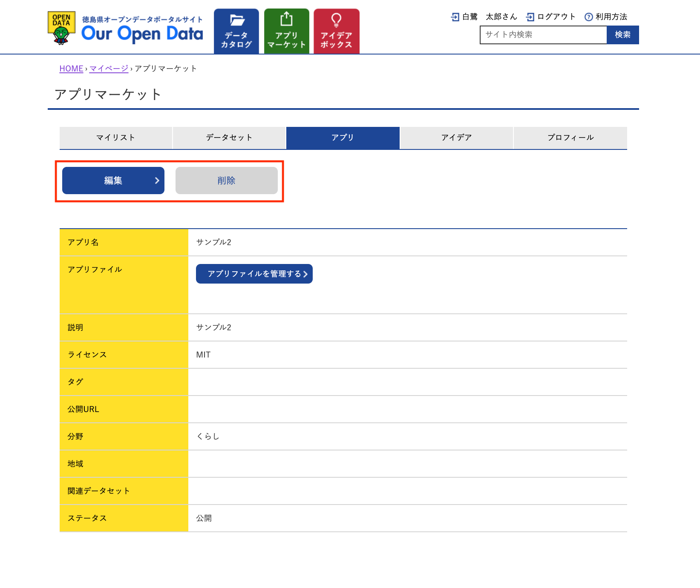Click the Our Open Data title text logo
This screenshot has height=588, width=700.
(x=142, y=34)
